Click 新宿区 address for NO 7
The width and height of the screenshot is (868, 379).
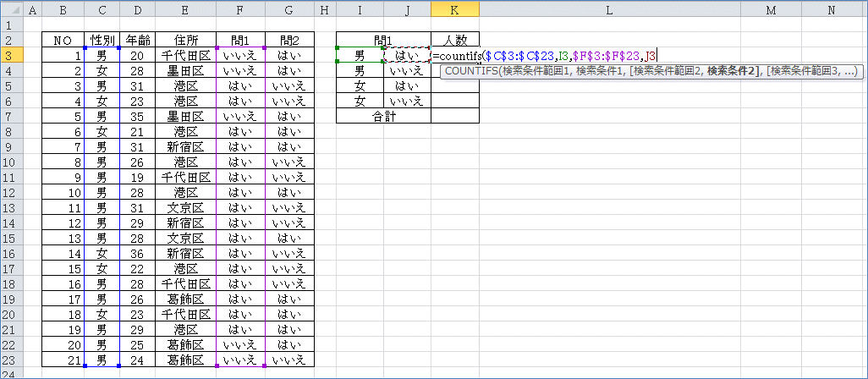[x=185, y=146]
